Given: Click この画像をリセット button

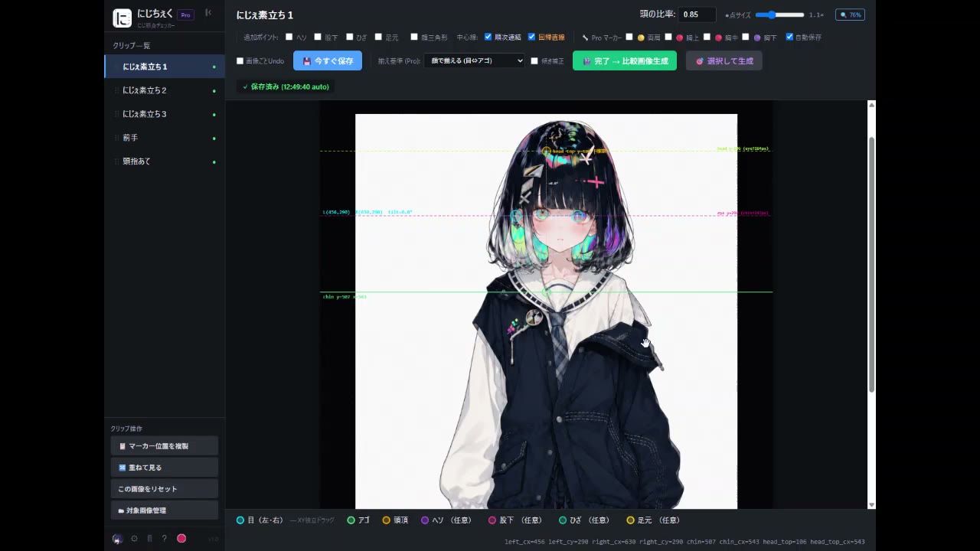Looking at the screenshot, I should 165,488.
